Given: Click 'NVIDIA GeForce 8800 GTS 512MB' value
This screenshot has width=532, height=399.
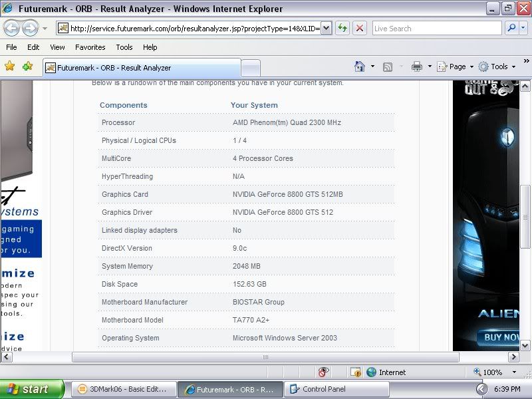Looking at the screenshot, I should coord(288,194).
